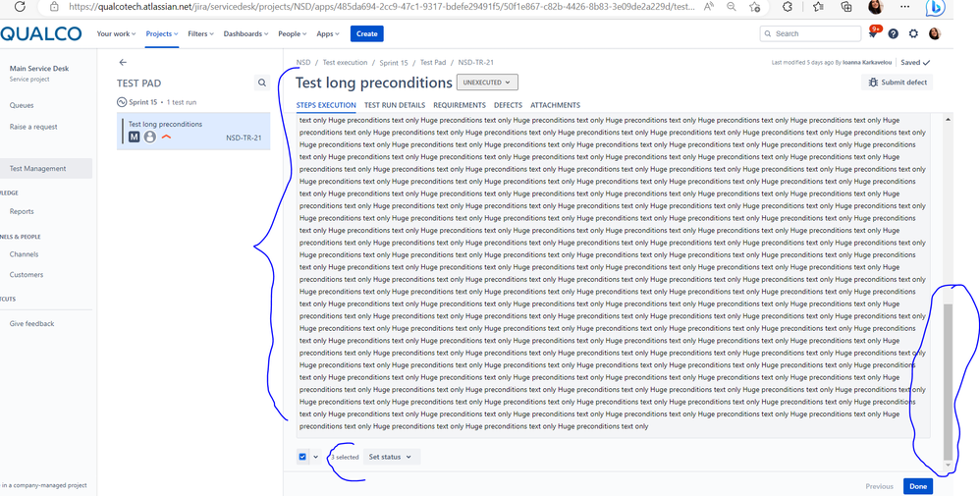Image resolution: width=980 pixels, height=496 pixels.
Task: Click the bug icon on Submit defect
Action: click(873, 82)
